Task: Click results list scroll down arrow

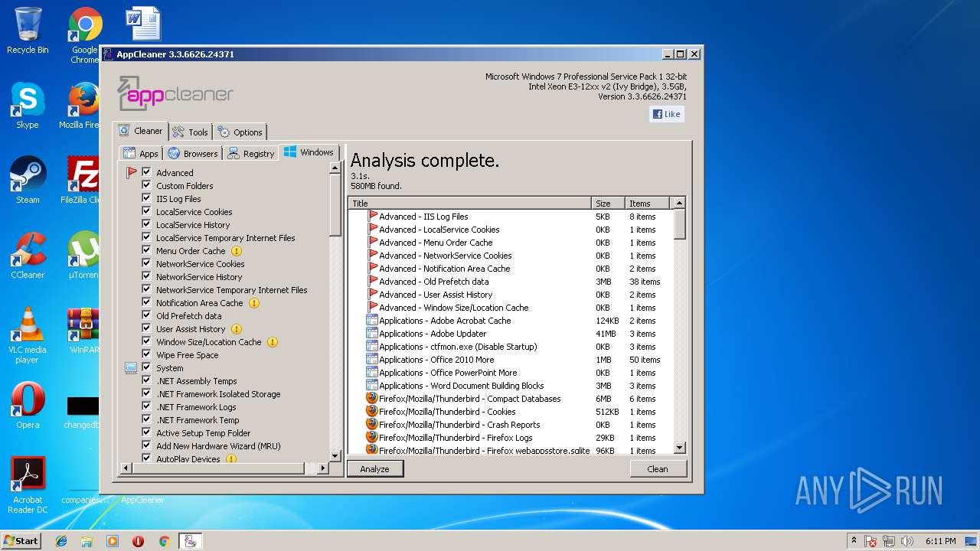Action: [679, 448]
